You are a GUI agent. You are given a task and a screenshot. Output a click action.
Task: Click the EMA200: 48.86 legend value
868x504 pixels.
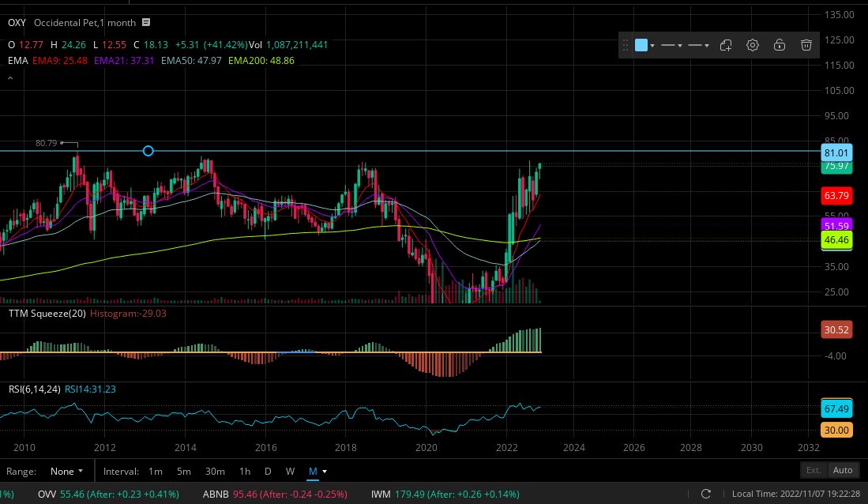coord(261,60)
